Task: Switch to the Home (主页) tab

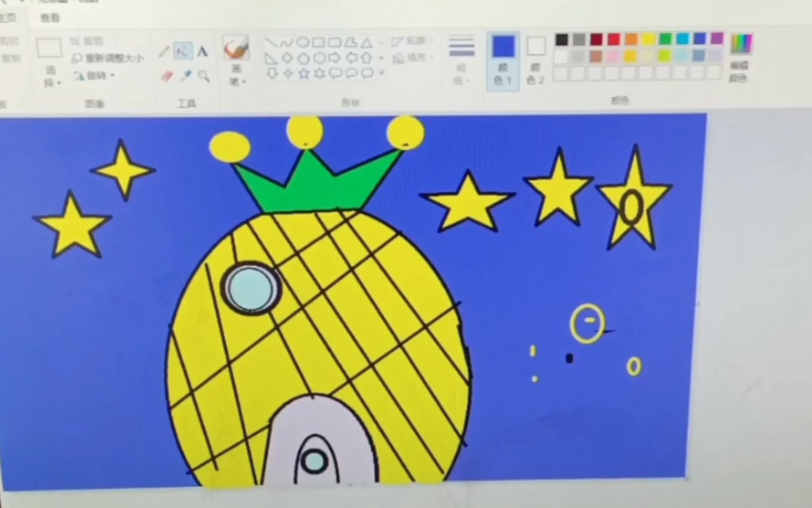Action: click(8, 18)
